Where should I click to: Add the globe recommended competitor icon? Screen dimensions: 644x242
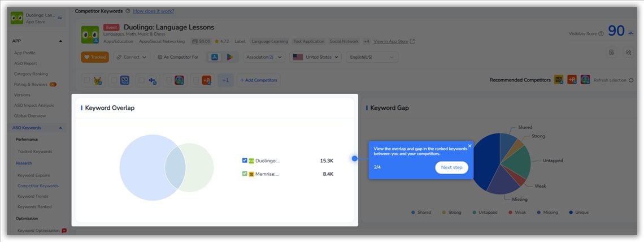pyautogui.click(x=585, y=80)
